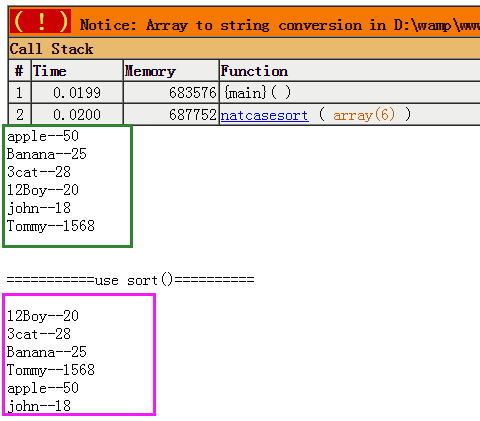Select the memory value 683576
Screen dimensions: 480x421
tap(193, 93)
